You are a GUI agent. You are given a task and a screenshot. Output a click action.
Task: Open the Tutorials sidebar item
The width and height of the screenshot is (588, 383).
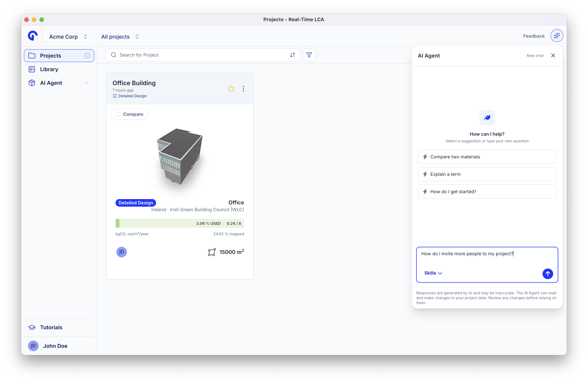coord(59,328)
